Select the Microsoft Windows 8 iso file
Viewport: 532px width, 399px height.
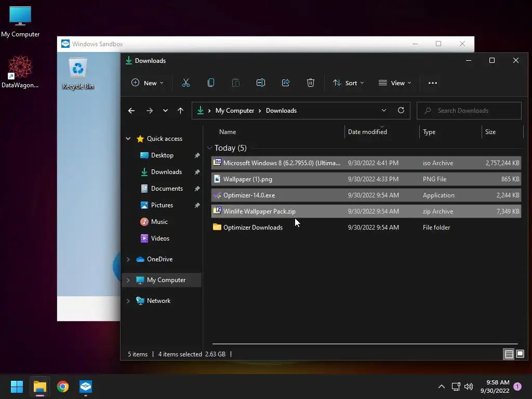click(366, 163)
